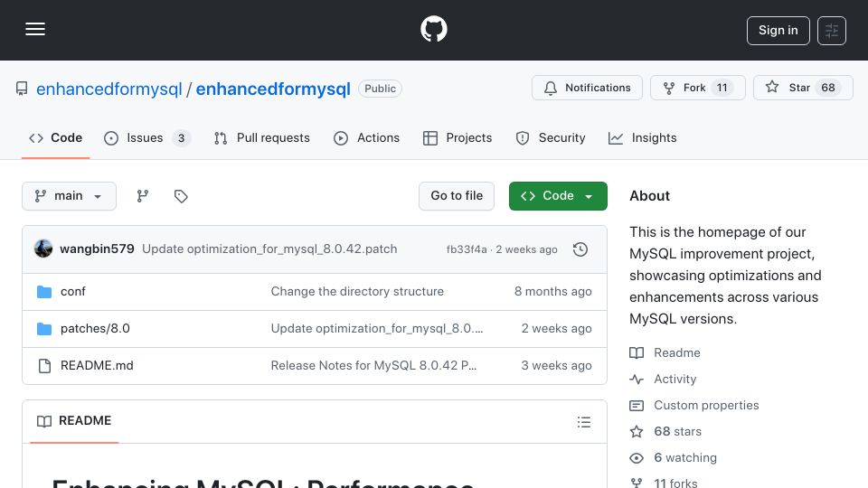Go to GitHub homepage via Octocat logo
This screenshot has height=488, width=868.
pyautogui.click(x=433, y=29)
